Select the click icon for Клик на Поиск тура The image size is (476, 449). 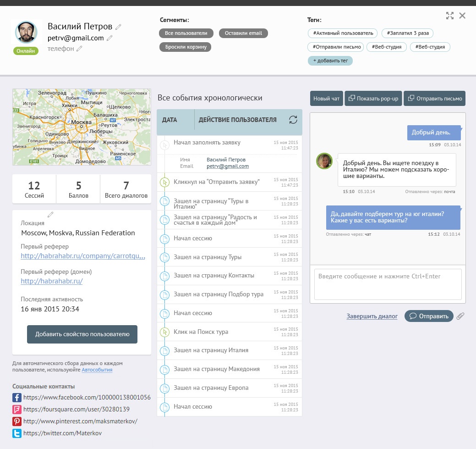pos(164,332)
